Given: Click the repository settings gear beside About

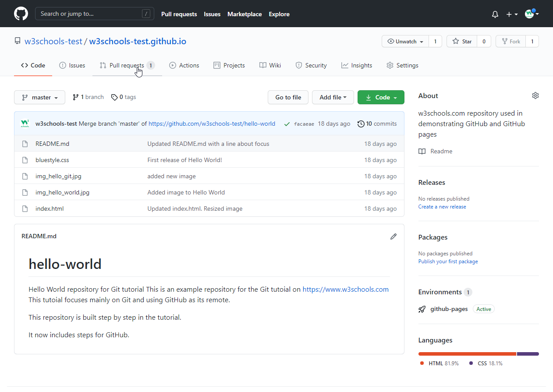Looking at the screenshot, I should pyautogui.click(x=535, y=95).
